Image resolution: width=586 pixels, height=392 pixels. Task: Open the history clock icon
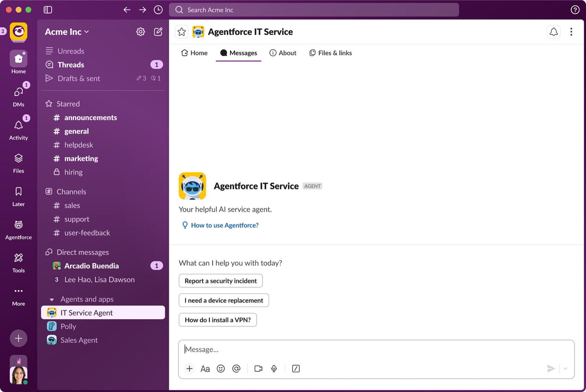tap(158, 10)
